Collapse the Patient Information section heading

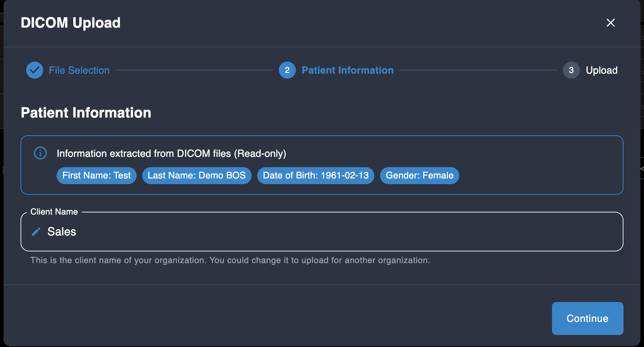click(86, 113)
